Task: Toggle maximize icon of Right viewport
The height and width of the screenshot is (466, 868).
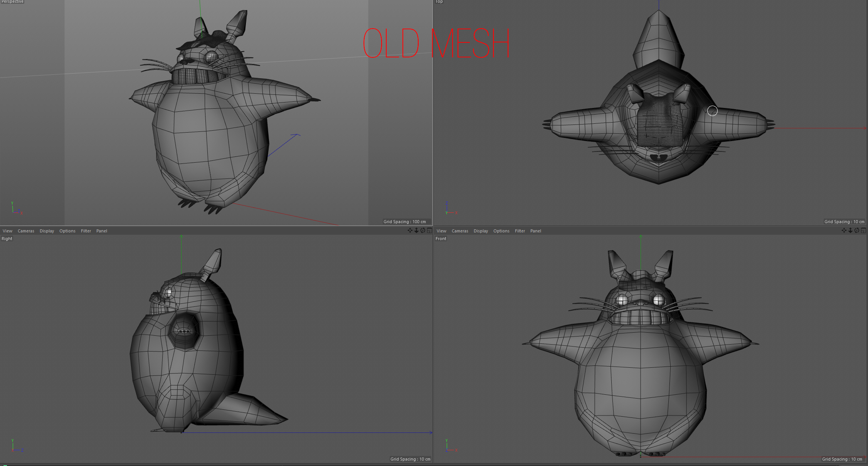Action: point(429,230)
